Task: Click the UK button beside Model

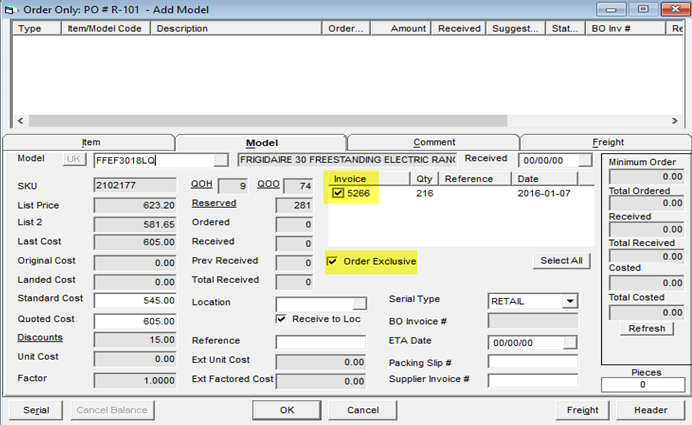Action: (x=74, y=159)
